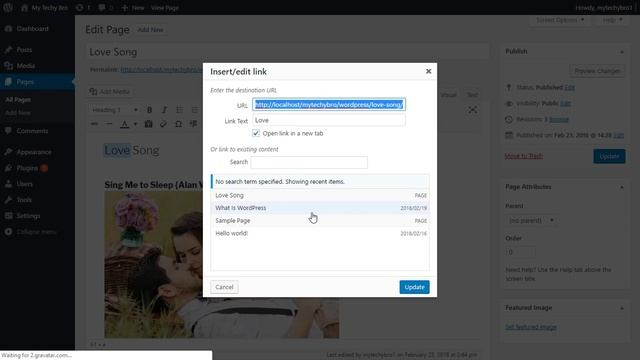This screenshot has width=640, height=360.
Task: Open the Heading 1 format dropdown
Action: click(x=114, y=110)
